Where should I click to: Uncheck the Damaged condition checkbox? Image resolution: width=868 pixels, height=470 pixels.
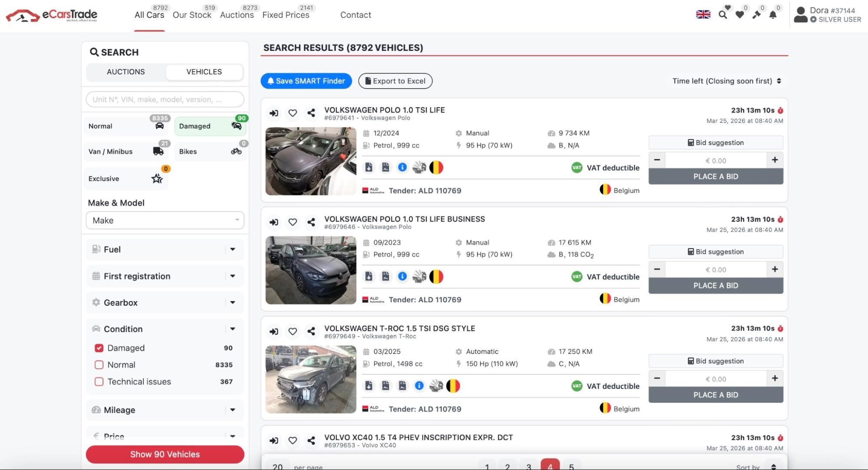pos(99,348)
